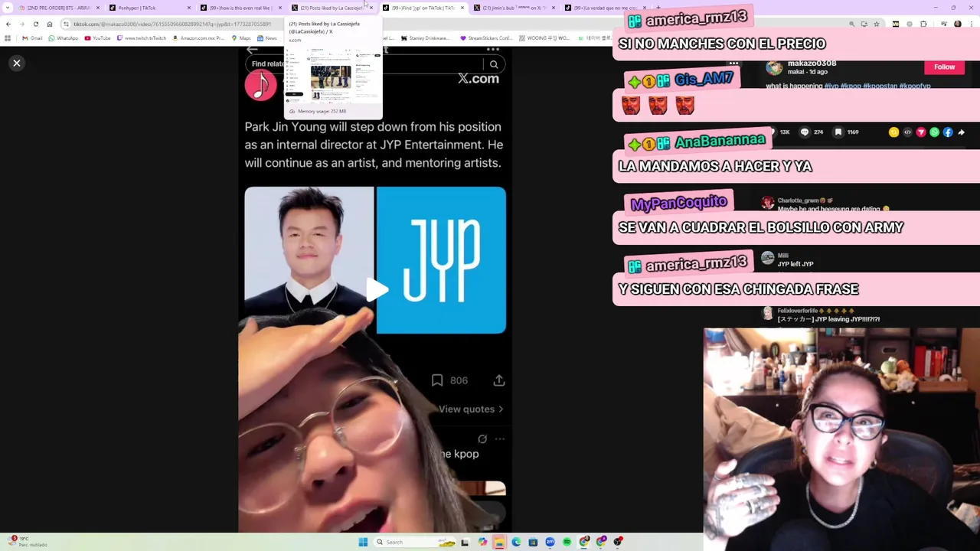Image resolution: width=980 pixels, height=551 pixels.
Task: Open View quotes in the X post
Action: 471,409
